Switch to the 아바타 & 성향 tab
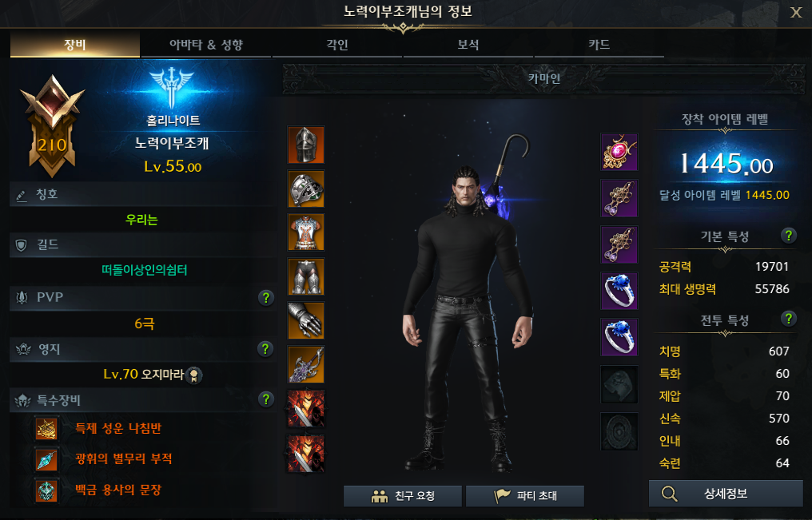 click(206, 45)
